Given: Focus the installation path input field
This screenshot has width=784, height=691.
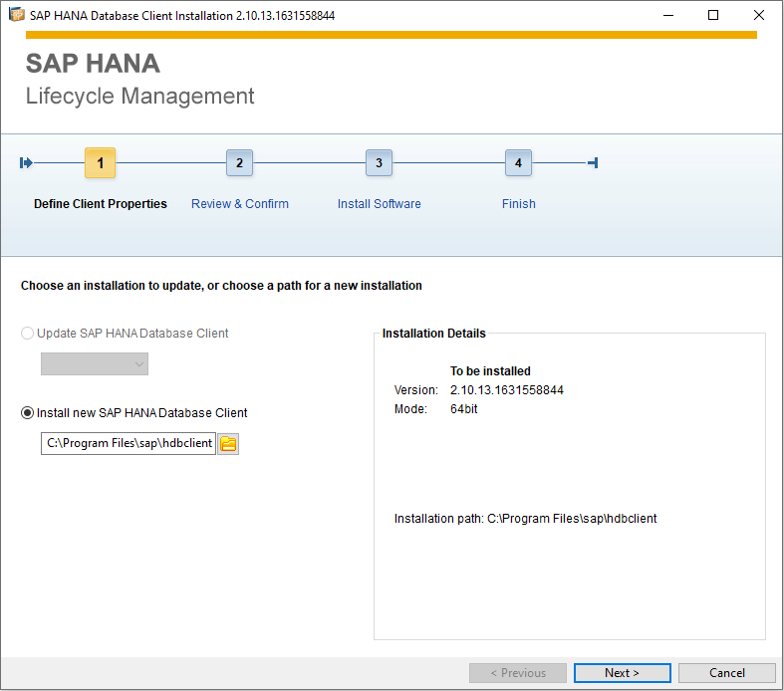Looking at the screenshot, I should click(x=129, y=444).
